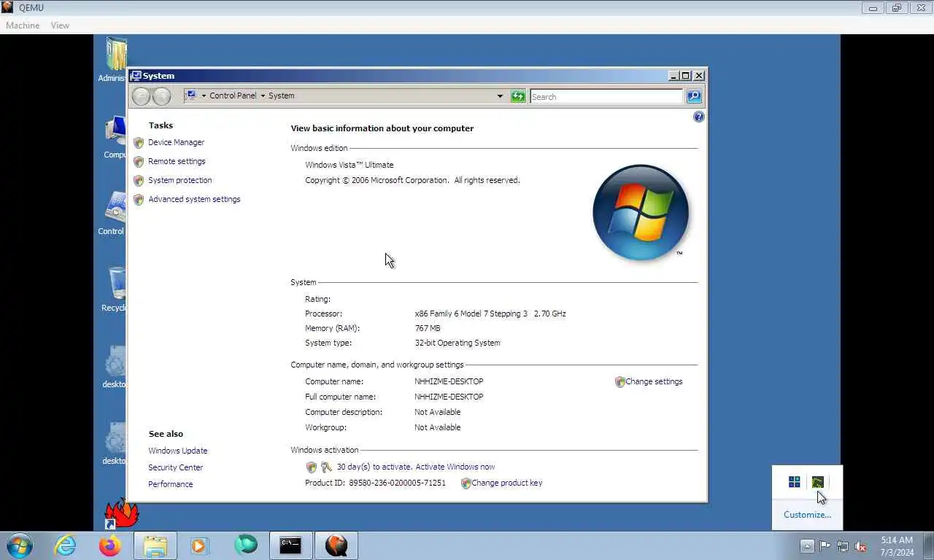Open the QEMU View menu
This screenshot has height=560, width=934.
(x=60, y=26)
